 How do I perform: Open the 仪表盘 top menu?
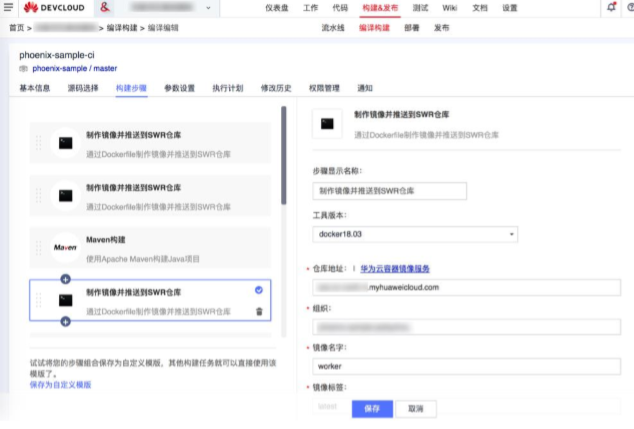tap(277, 8)
